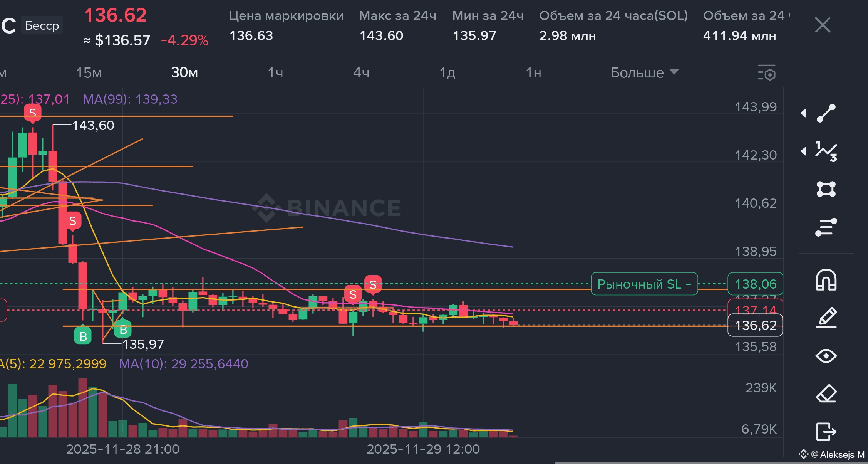Hide drawings with the eye icon
868x464 pixels.
click(x=826, y=356)
